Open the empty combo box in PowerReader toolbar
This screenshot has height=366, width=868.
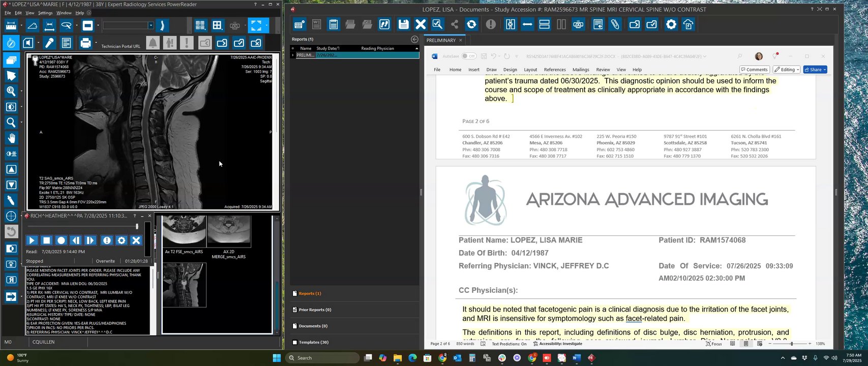(x=151, y=25)
